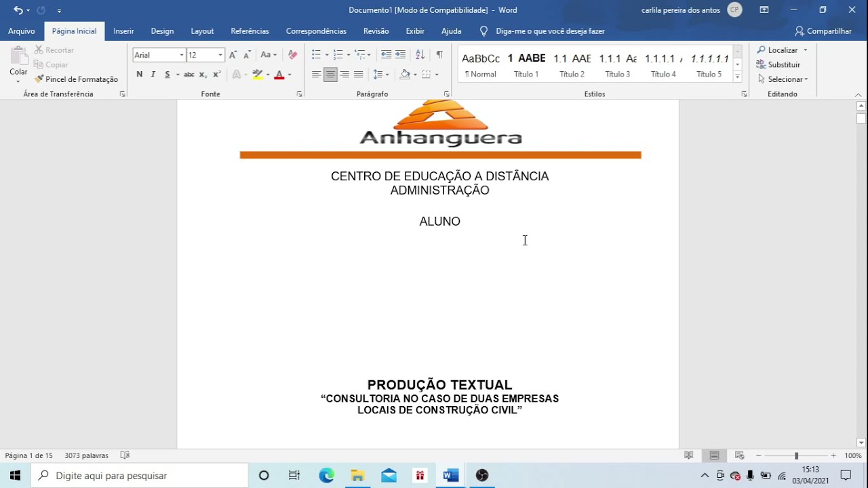Open the Arquivo tab

tap(22, 31)
